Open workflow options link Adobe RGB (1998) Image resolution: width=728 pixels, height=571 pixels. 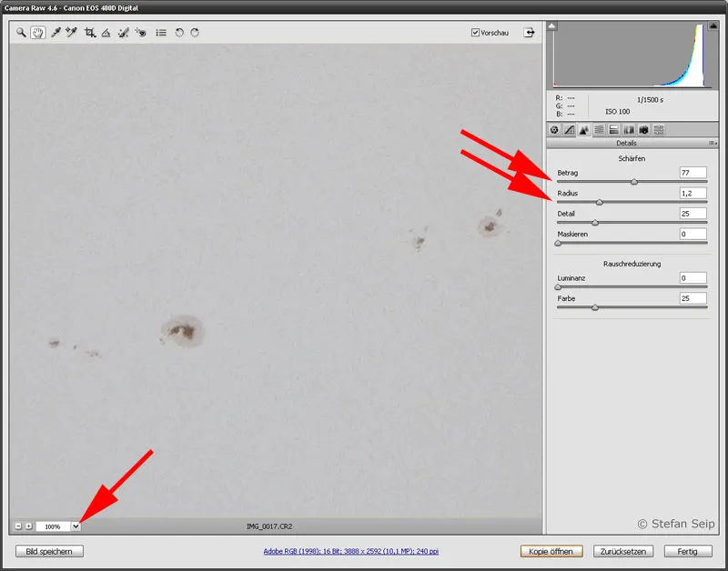(350, 552)
